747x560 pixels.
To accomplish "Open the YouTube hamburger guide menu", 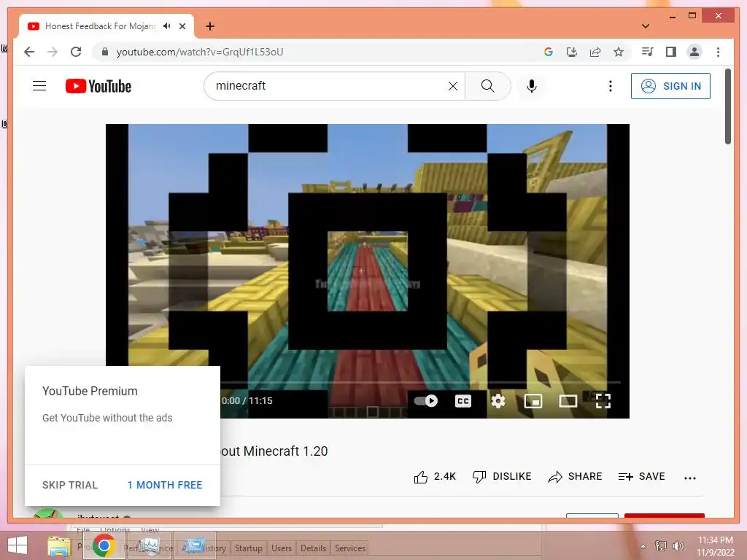I will [x=39, y=86].
